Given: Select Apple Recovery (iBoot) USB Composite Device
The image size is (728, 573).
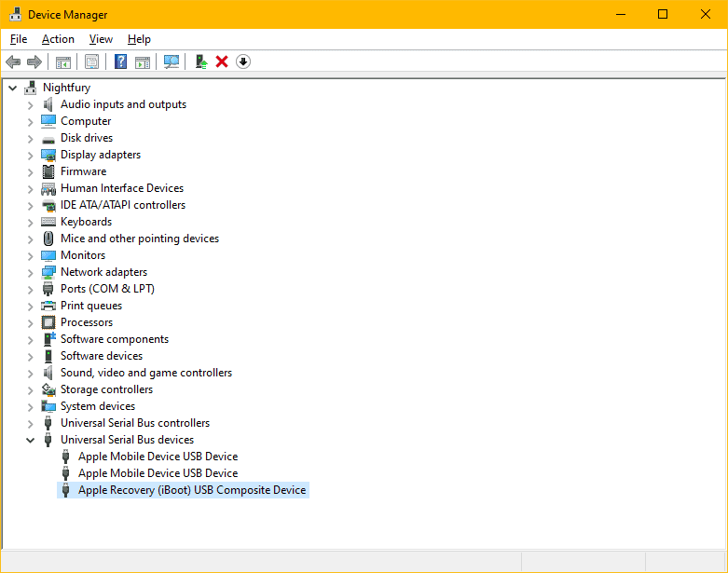Looking at the screenshot, I should coord(192,490).
